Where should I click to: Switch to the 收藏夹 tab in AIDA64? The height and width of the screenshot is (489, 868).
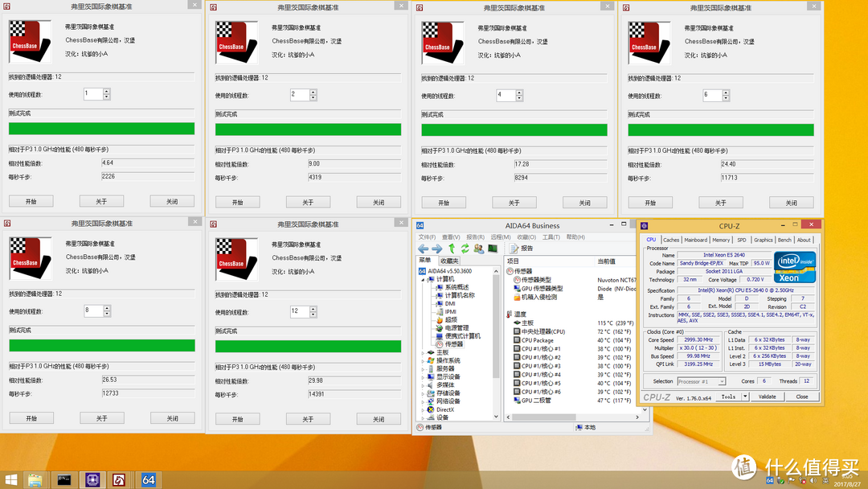[449, 261]
